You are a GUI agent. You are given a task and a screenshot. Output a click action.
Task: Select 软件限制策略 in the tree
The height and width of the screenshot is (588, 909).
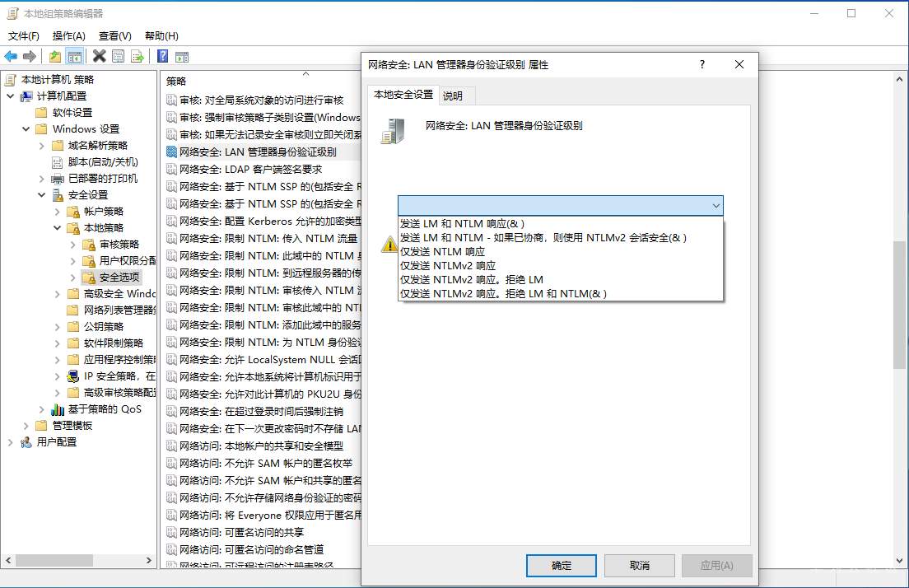pyautogui.click(x=113, y=343)
